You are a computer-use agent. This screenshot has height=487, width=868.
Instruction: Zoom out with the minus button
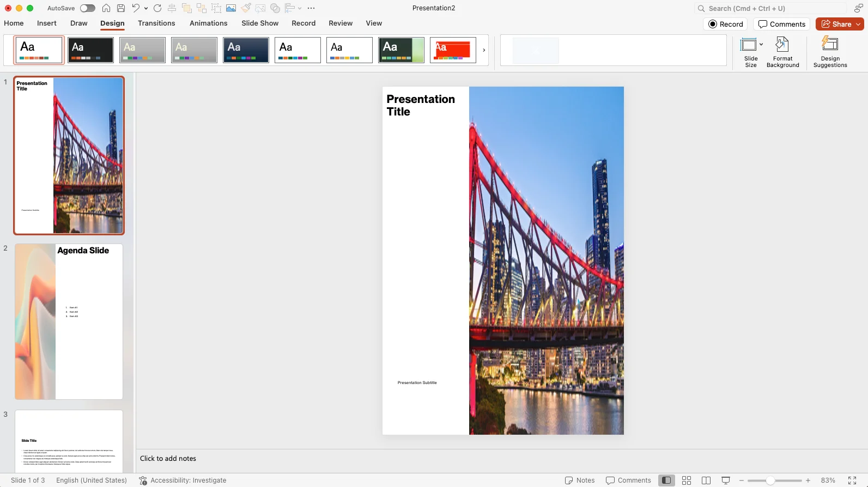[x=742, y=480]
